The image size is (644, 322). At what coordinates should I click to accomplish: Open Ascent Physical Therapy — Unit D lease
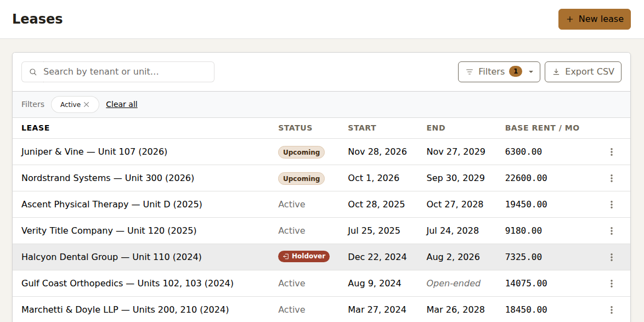coord(112,205)
